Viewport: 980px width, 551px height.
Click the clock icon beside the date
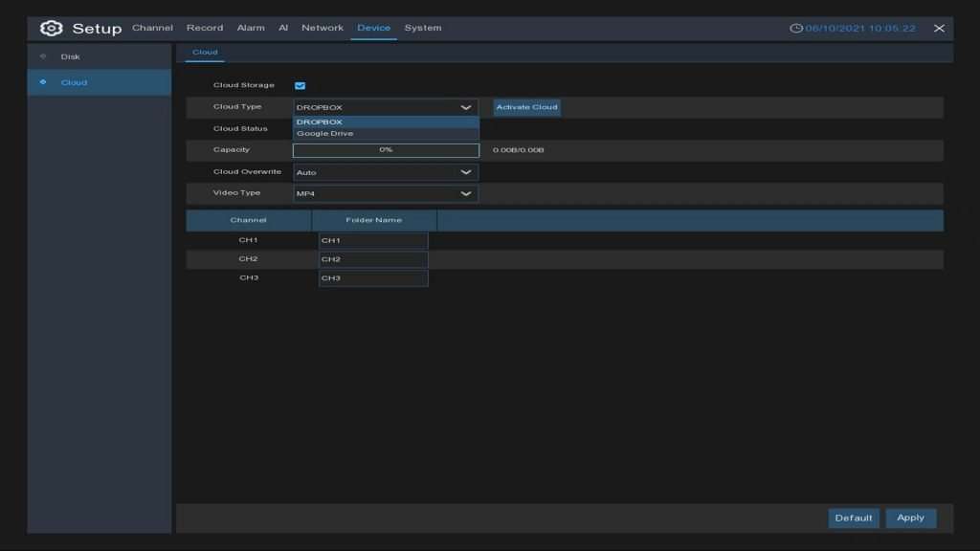point(796,29)
